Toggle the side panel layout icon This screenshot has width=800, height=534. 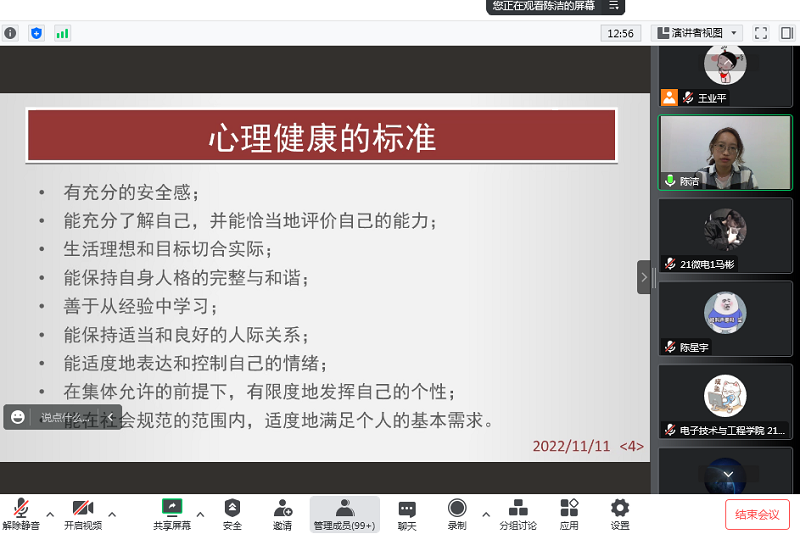pos(787,33)
